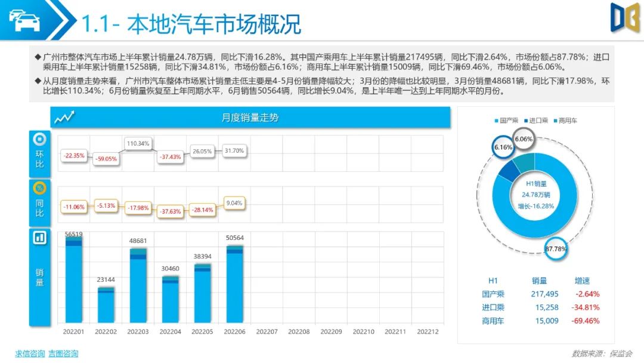Click the trend line arrow icon

click(64, 117)
